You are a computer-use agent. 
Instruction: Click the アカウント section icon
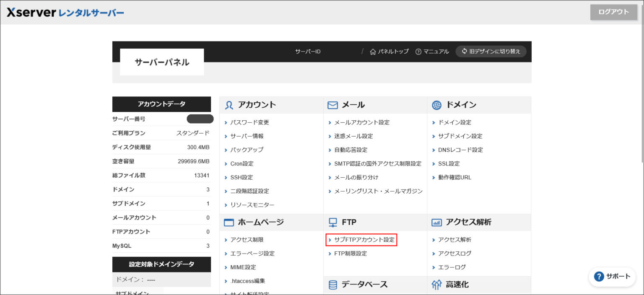(229, 105)
